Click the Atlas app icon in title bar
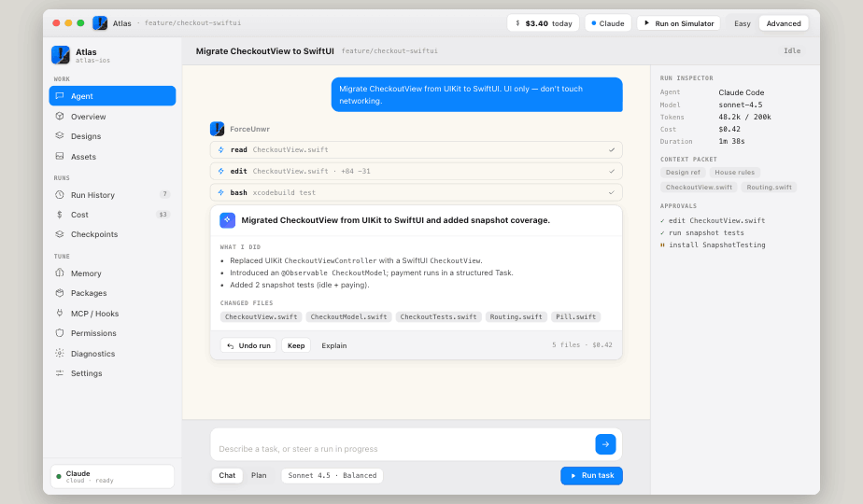The width and height of the screenshot is (863, 504). click(x=100, y=23)
